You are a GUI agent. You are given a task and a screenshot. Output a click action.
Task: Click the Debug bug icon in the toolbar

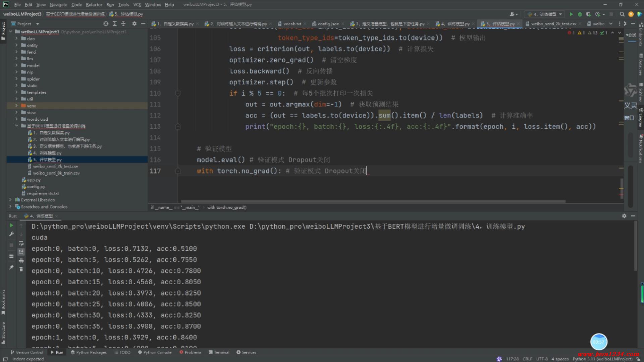580,14
